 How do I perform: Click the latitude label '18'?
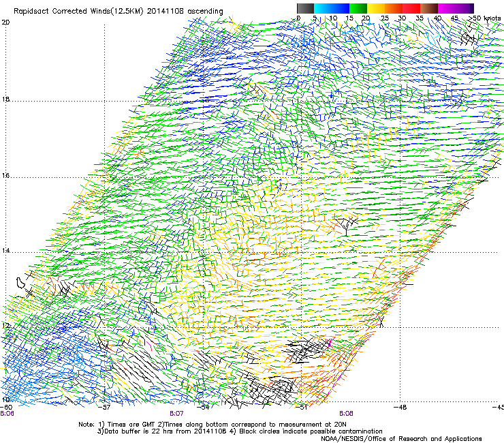[x=5, y=99]
